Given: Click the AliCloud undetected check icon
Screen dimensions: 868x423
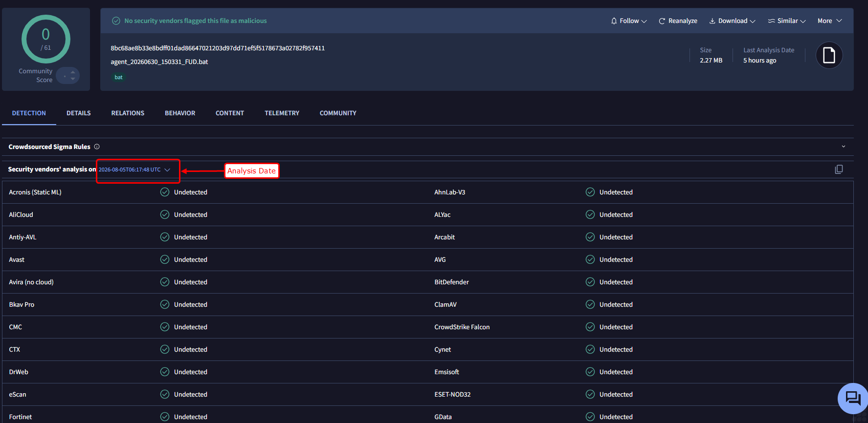Looking at the screenshot, I should click(x=165, y=214).
